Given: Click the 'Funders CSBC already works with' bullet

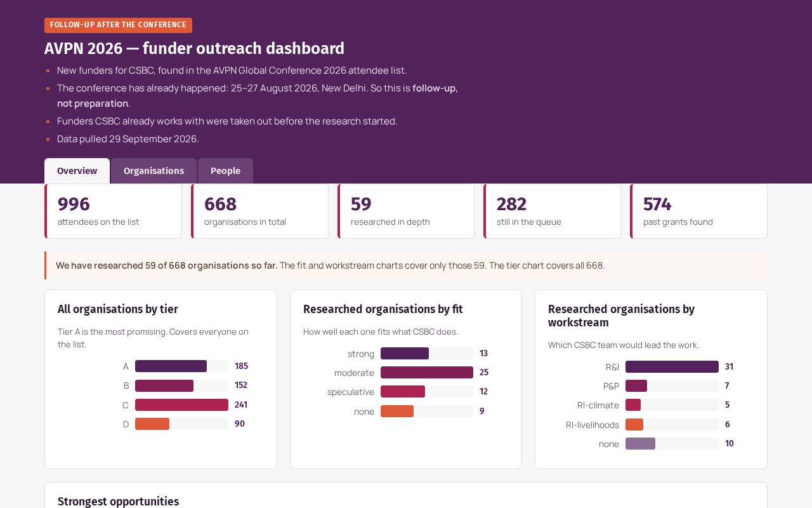Looking at the screenshot, I should click(227, 121).
